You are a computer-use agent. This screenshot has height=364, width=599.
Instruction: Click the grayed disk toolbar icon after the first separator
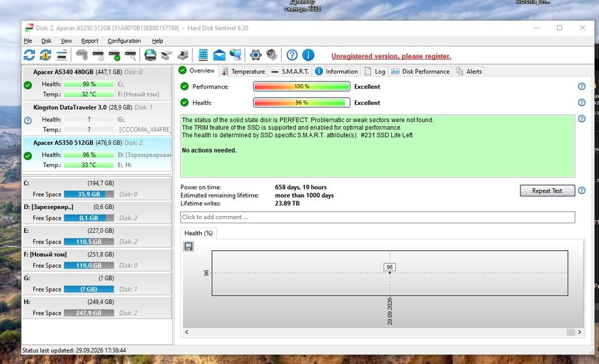[82, 55]
